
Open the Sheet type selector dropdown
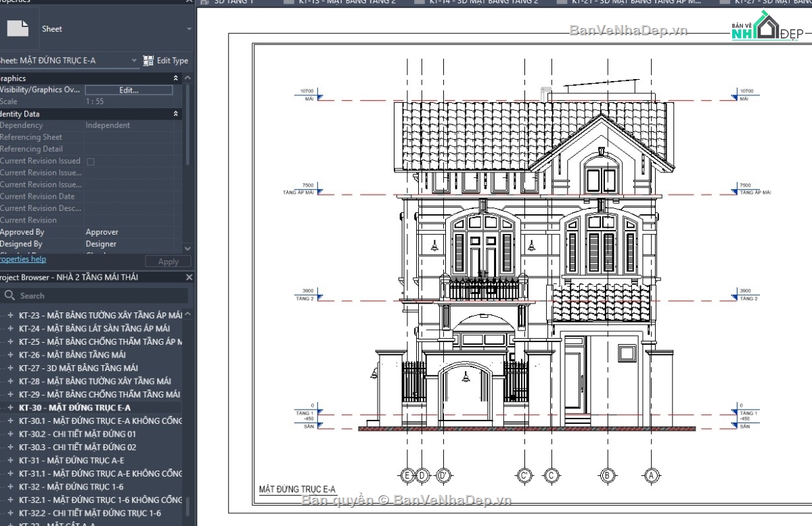189,29
